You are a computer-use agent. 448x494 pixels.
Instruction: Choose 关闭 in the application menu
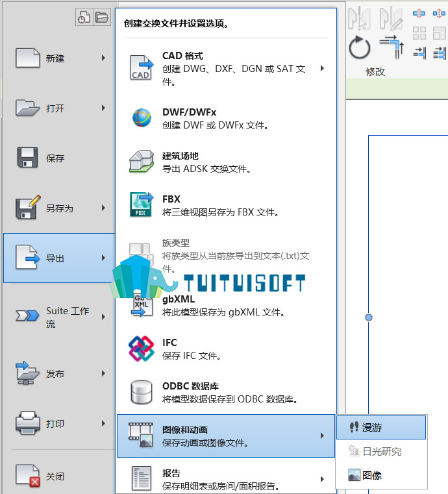tap(59, 476)
